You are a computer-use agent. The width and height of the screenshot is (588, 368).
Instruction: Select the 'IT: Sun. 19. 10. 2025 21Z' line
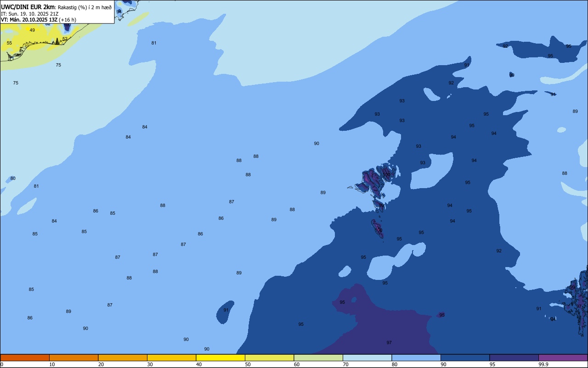point(29,14)
